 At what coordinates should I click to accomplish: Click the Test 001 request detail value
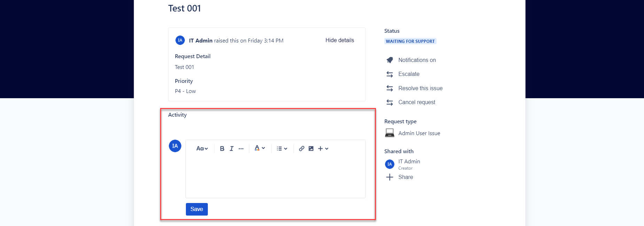(x=184, y=67)
